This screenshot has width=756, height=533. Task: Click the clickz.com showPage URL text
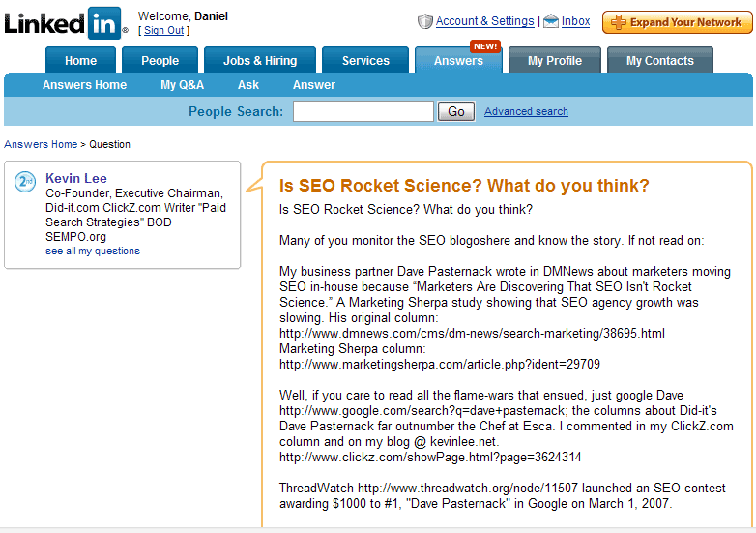pos(430,457)
